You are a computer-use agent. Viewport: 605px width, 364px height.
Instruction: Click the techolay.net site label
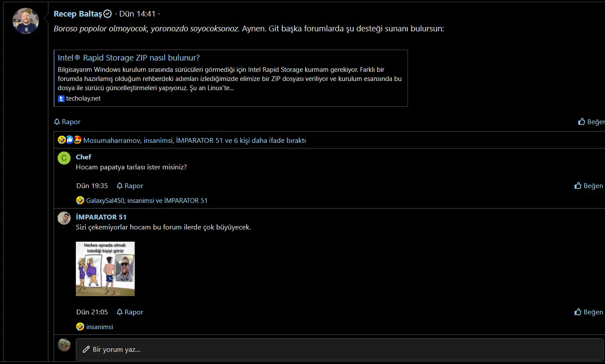83,98
